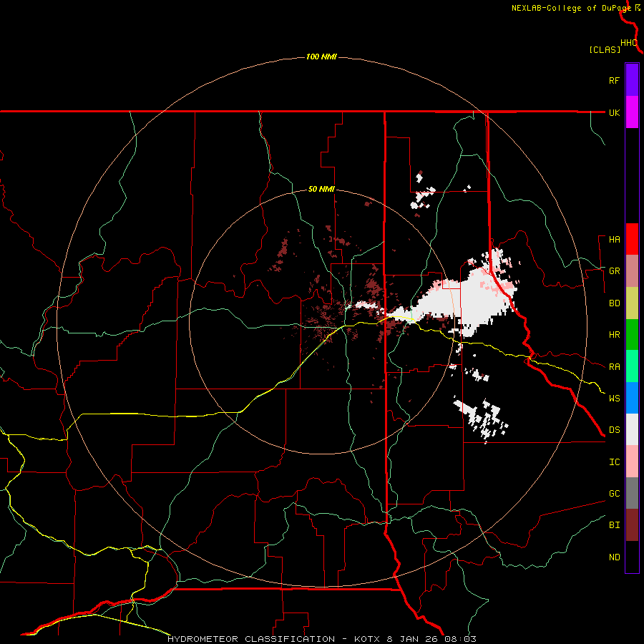644x644 pixels.
Task: Click the BD yellow legend swatch
Action: pos(632,303)
